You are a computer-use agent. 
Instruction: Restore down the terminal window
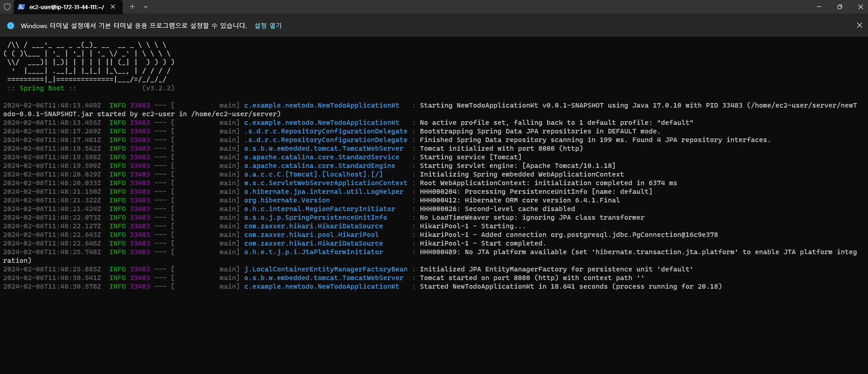pyautogui.click(x=840, y=7)
